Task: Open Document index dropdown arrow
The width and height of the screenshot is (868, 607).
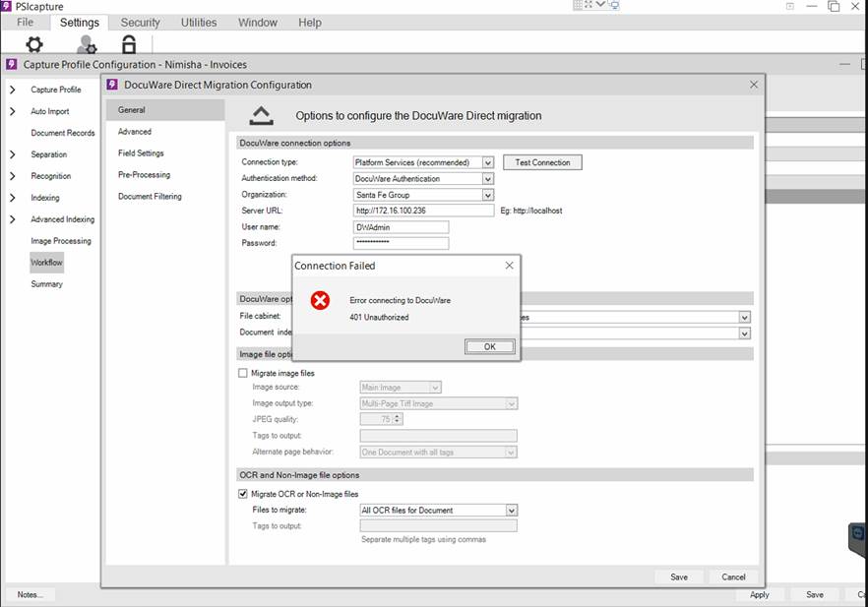Action: tap(744, 334)
